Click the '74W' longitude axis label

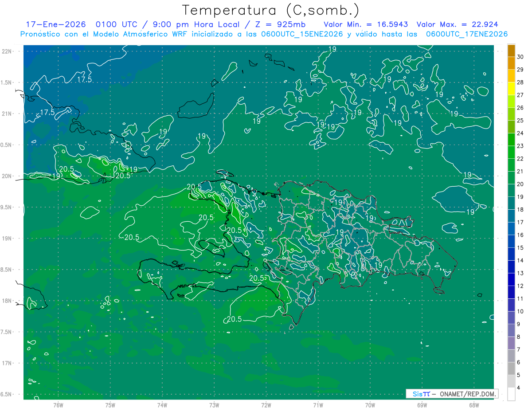click(x=162, y=405)
